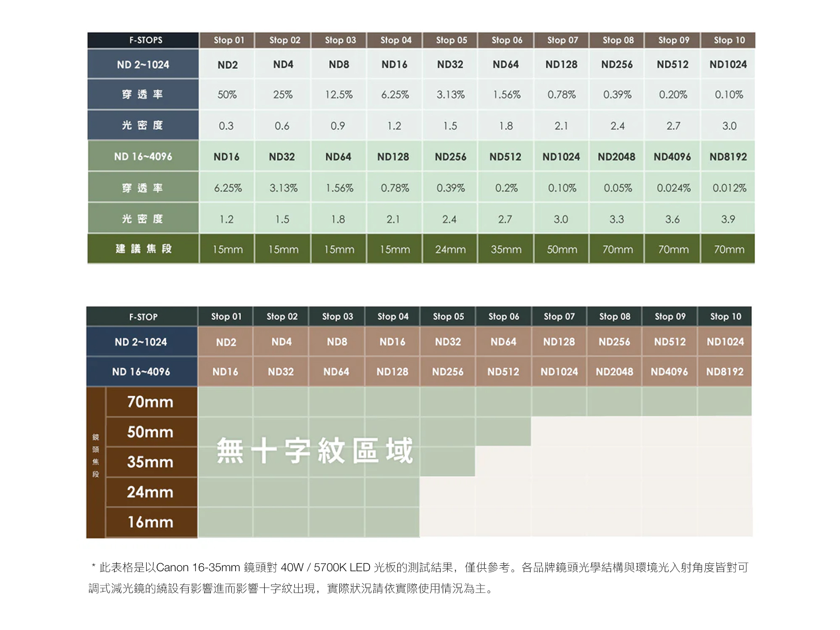Click the 無十字紋區域 overlay text
The width and height of the screenshot is (840, 630).
[315, 451]
